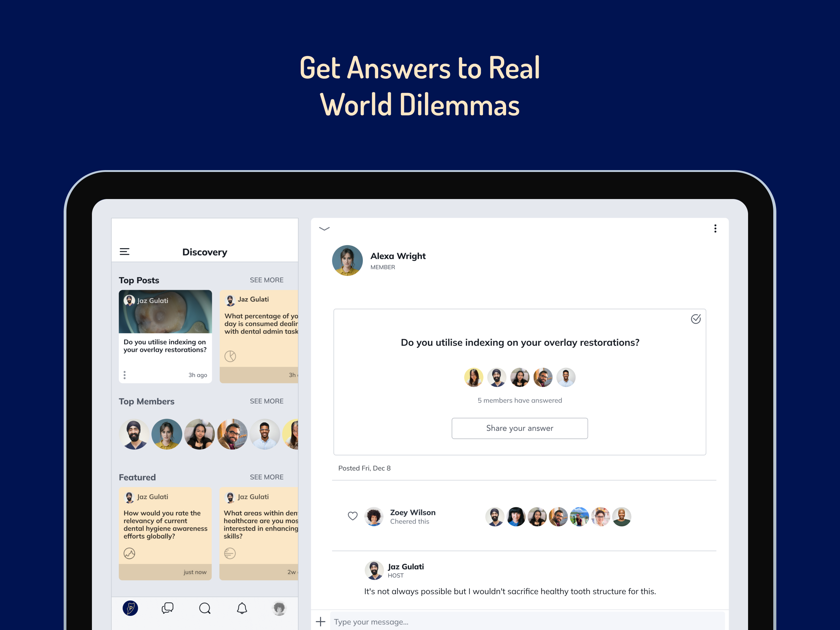Image resolution: width=840 pixels, height=630 pixels.
Task: Open Alexa Wright's name link
Action: click(x=398, y=256)
